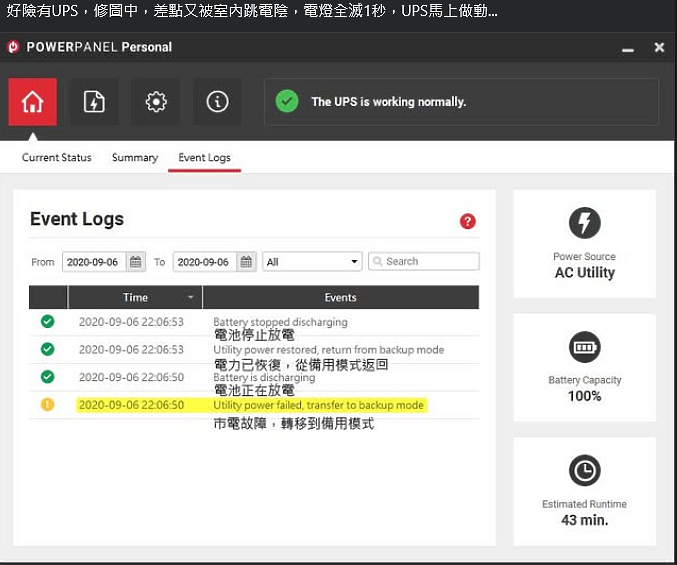Select 'Battery stopped discharging' event text
This screenshot has width=677, height=565.
click(x=280, y=322)
